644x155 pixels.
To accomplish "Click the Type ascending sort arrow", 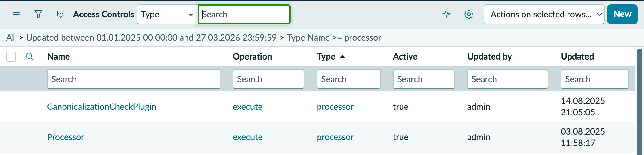I will [342, 56].
